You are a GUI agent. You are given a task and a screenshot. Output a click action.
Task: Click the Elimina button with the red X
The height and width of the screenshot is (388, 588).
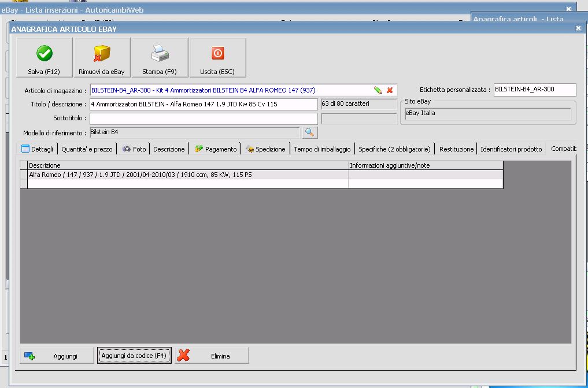tap(212, 356)
